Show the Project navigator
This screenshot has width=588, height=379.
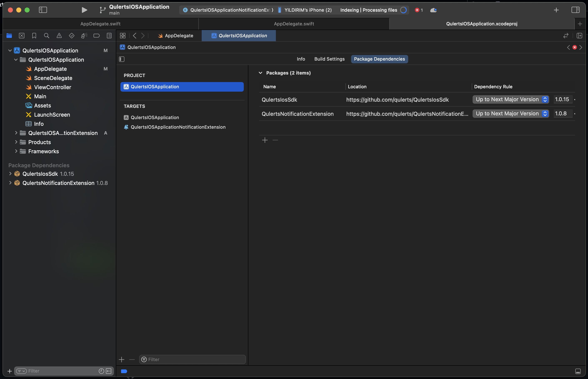[x=9, y=36]
